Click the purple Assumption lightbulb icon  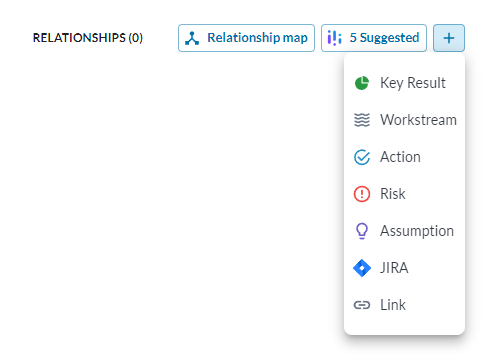point(362,231)
